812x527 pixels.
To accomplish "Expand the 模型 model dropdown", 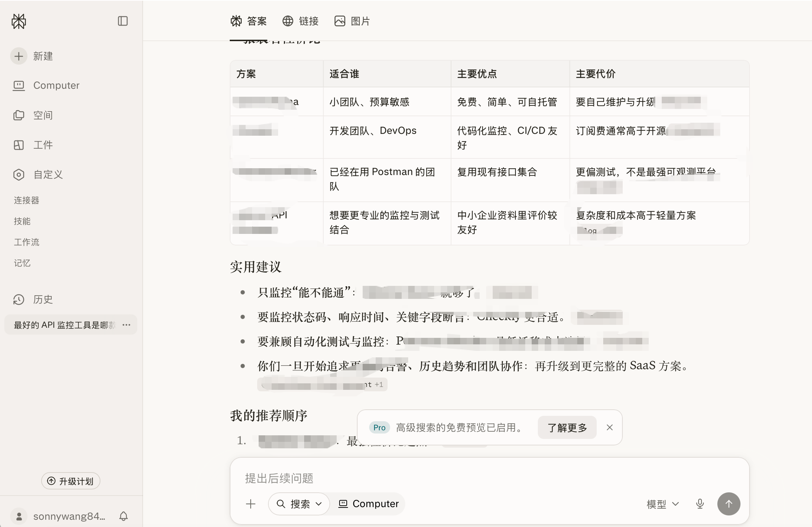I will [x=663, y=504].
